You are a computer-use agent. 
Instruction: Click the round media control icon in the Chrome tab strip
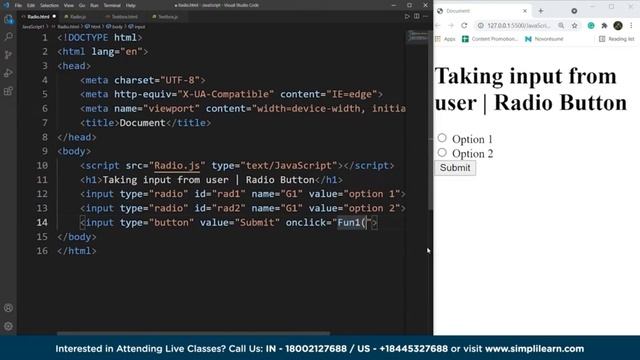(574, 11)
